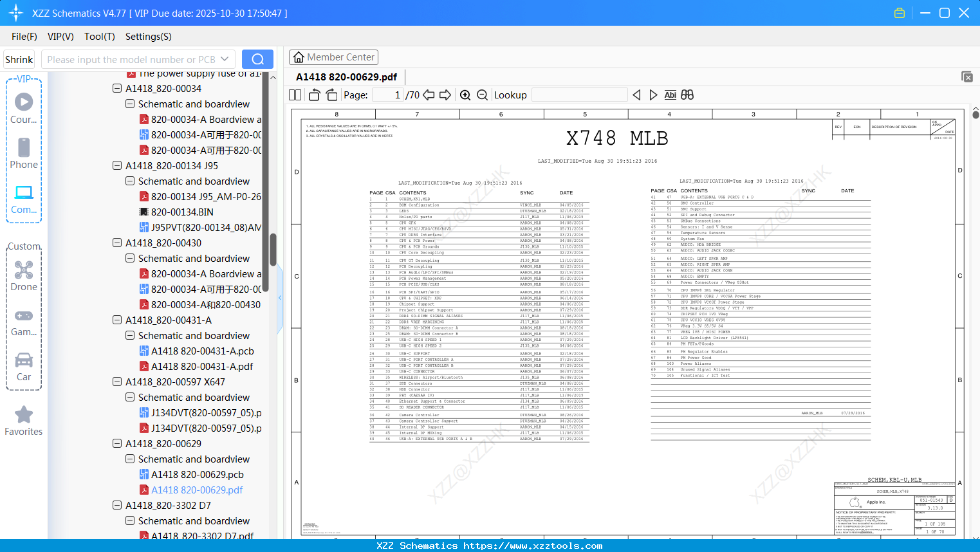
Task: Open the Drone category
Action: 24,276
